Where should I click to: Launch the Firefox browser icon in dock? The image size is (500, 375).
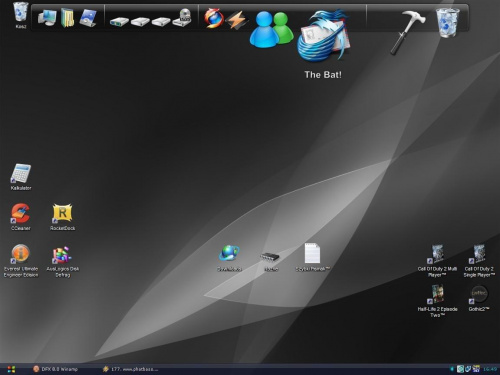(x=213, y=18)
